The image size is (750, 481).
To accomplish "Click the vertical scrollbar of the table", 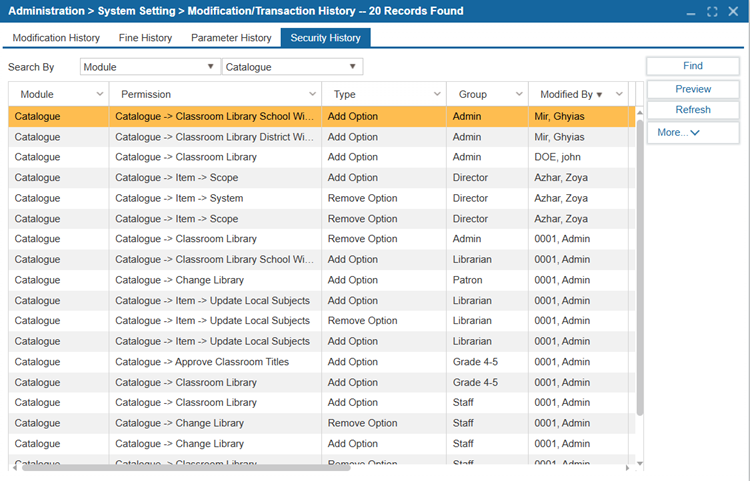I will (640, 268).
